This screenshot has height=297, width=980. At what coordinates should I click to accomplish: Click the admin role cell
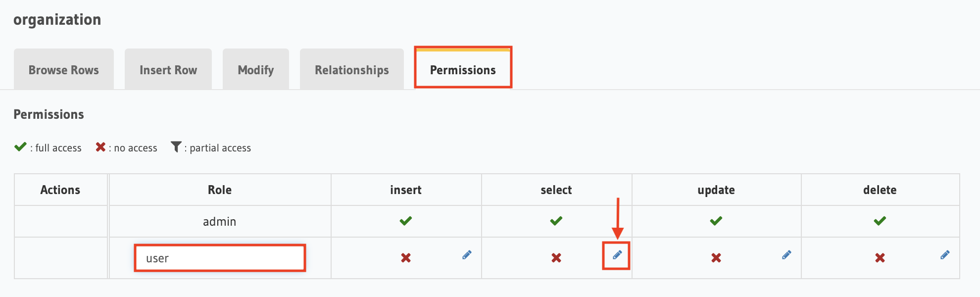click(220, 221)
